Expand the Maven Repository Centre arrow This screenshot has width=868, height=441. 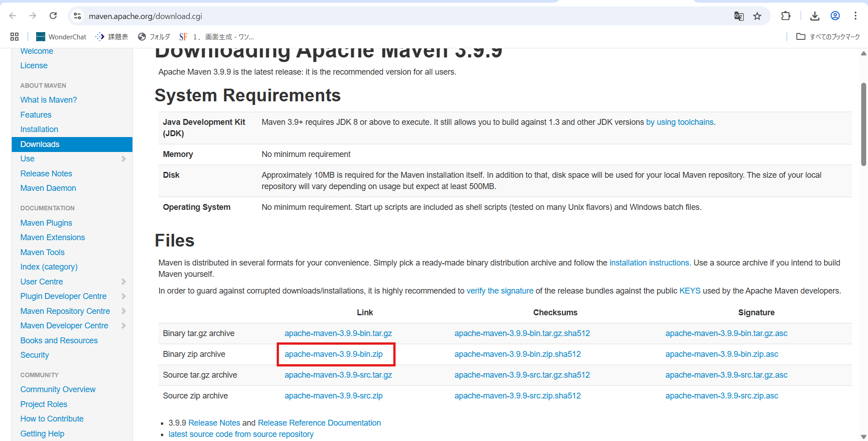point(123,311)
